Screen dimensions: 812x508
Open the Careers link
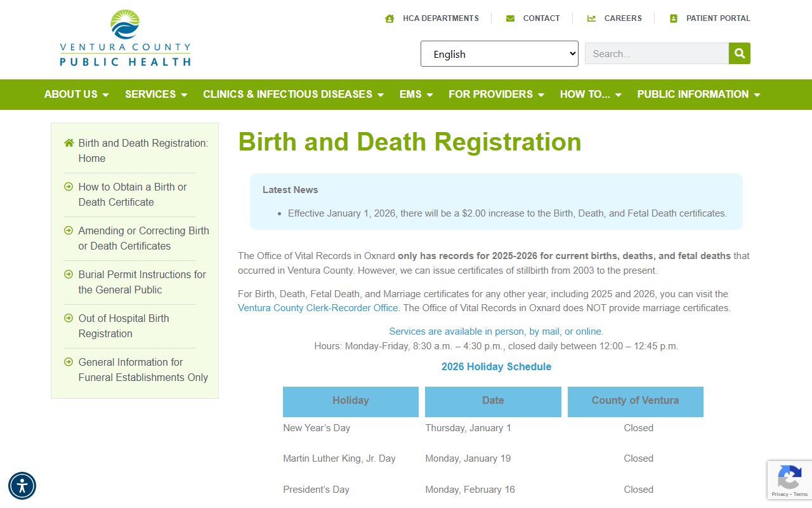(623, 18)
